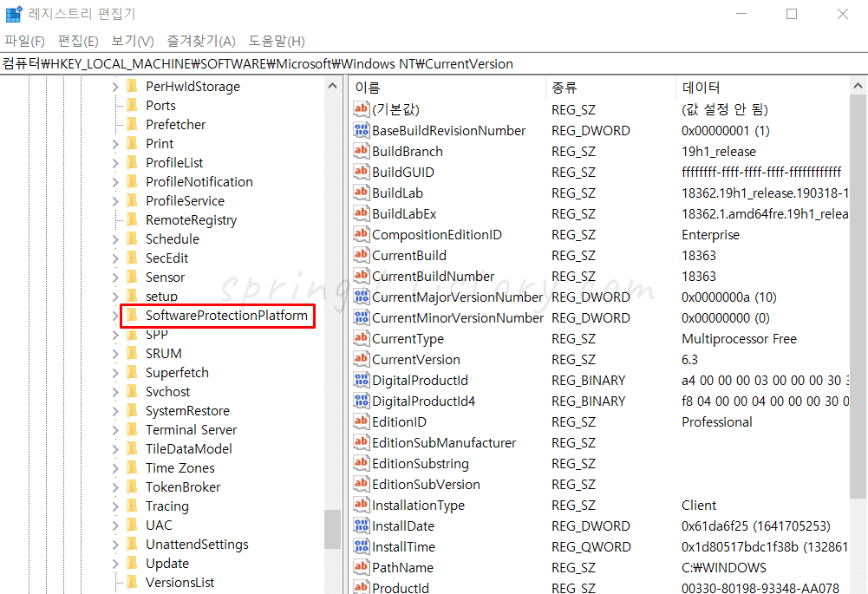Click the string icon beside CompositionEditionID

(x=361, y=234)
